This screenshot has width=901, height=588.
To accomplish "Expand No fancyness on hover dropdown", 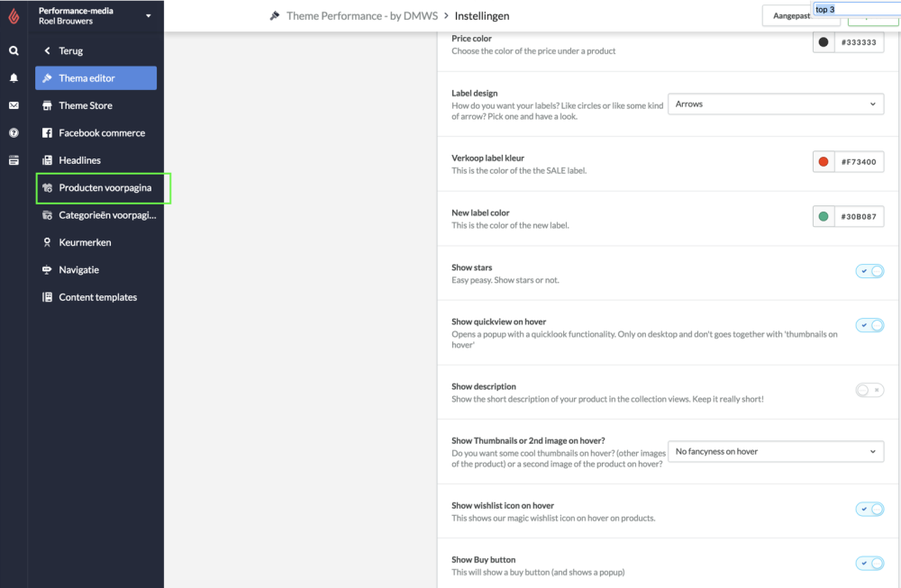I will 776,451.
